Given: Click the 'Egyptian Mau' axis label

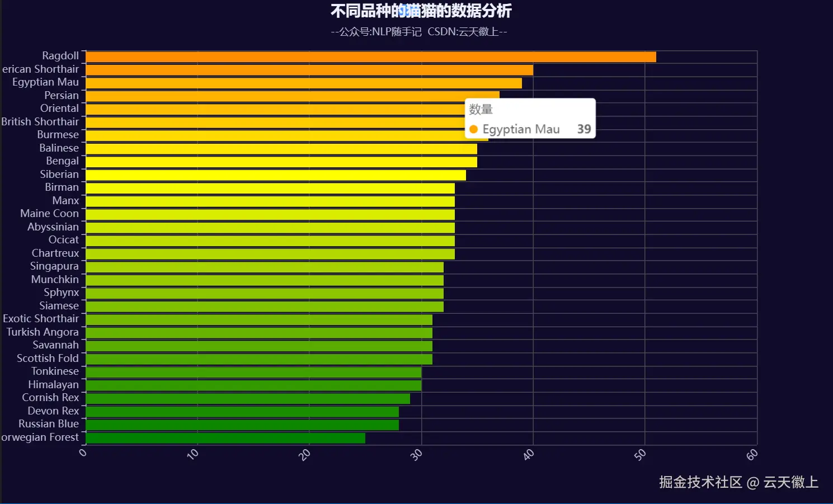Looking at the screenshot, I should pos(45,82).
